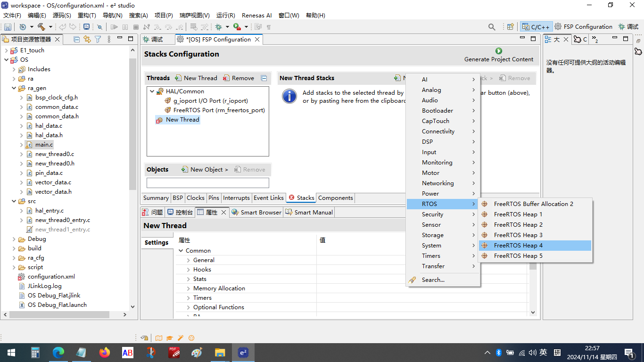Click Generate Project Content
The width and height of the screenshot is (644, 362).
pos(499,55)
